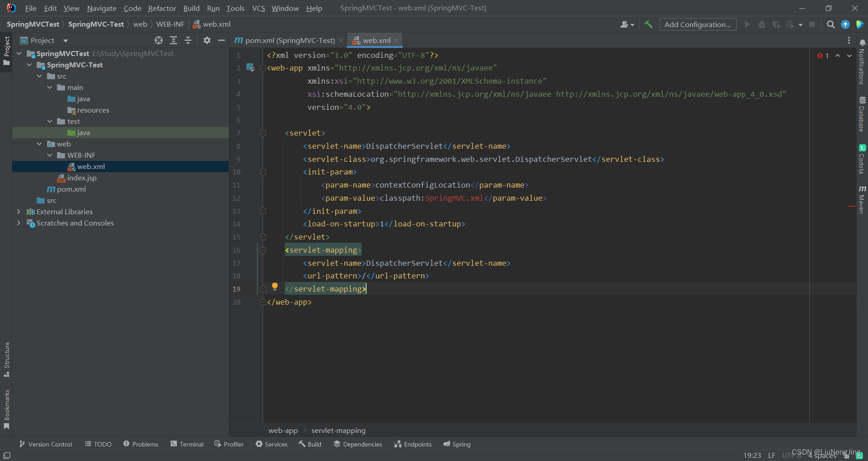Toggle tool window bars in bottom-left corner
This screenshot has height=461, width=868.
(x=7, y=455)
